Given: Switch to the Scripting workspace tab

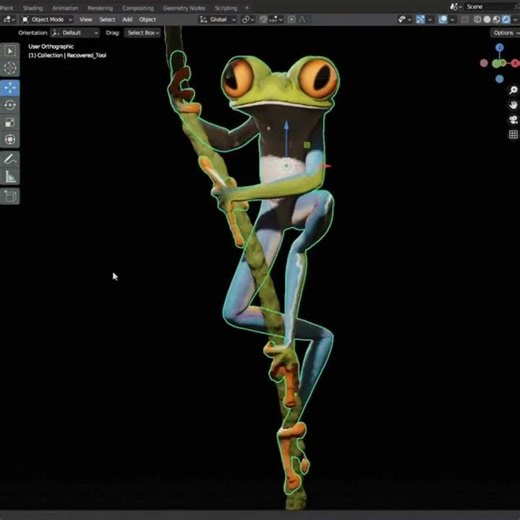Looking at the screenshot, I should point(226,8).
